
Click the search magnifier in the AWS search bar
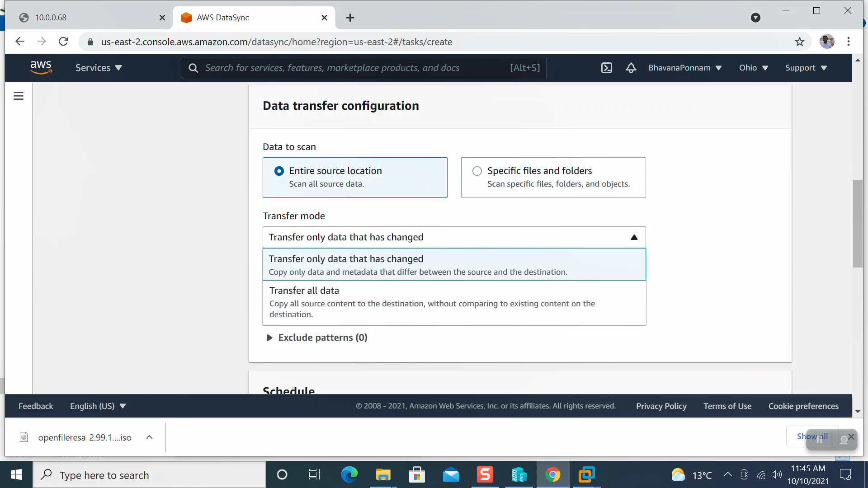[193, 68]
